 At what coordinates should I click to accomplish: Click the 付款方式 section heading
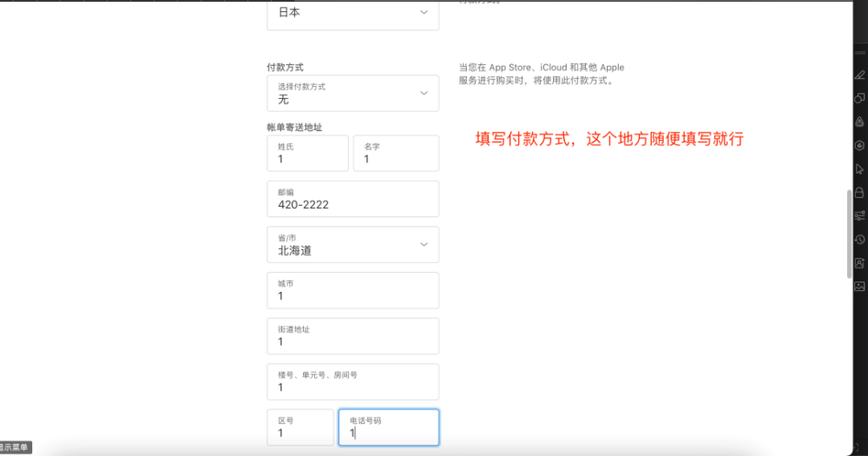285,67
